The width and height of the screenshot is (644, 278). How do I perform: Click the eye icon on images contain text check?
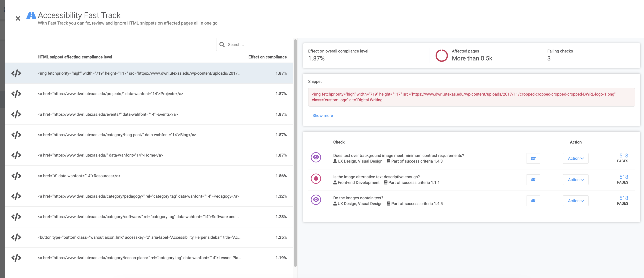tap(316, 200)
